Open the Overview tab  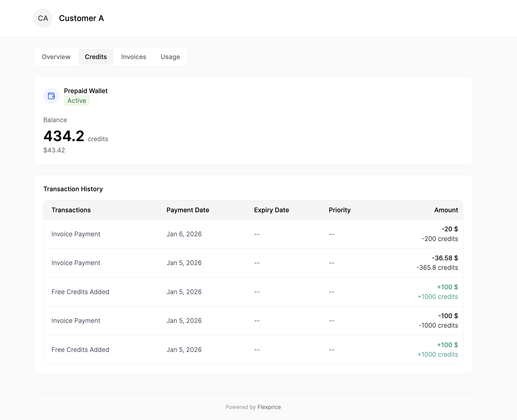(56, 57)
